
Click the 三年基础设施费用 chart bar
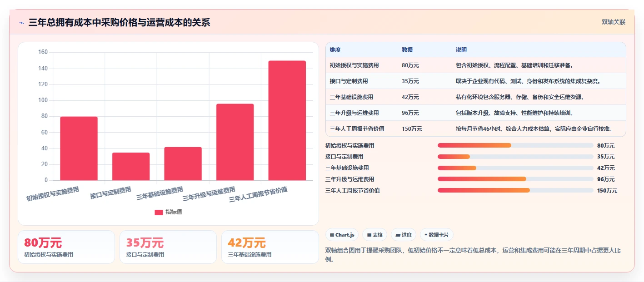pyautogui.click(x=183, y=163)
